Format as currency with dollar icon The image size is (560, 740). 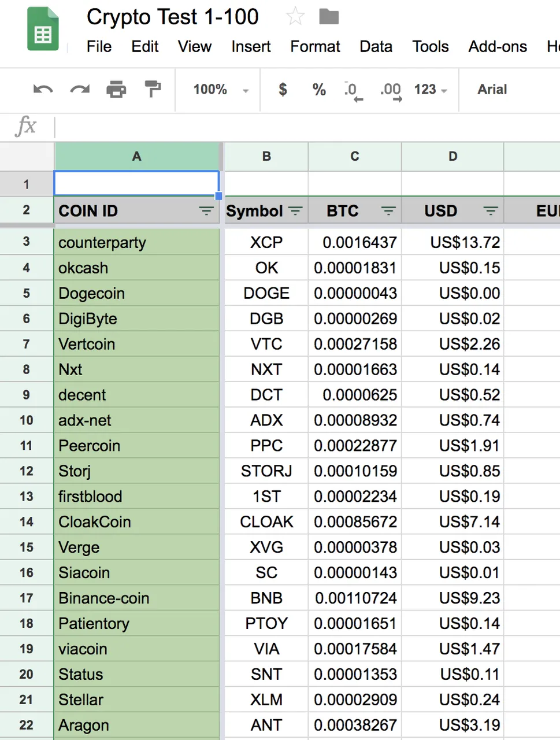tap(283, 89)
